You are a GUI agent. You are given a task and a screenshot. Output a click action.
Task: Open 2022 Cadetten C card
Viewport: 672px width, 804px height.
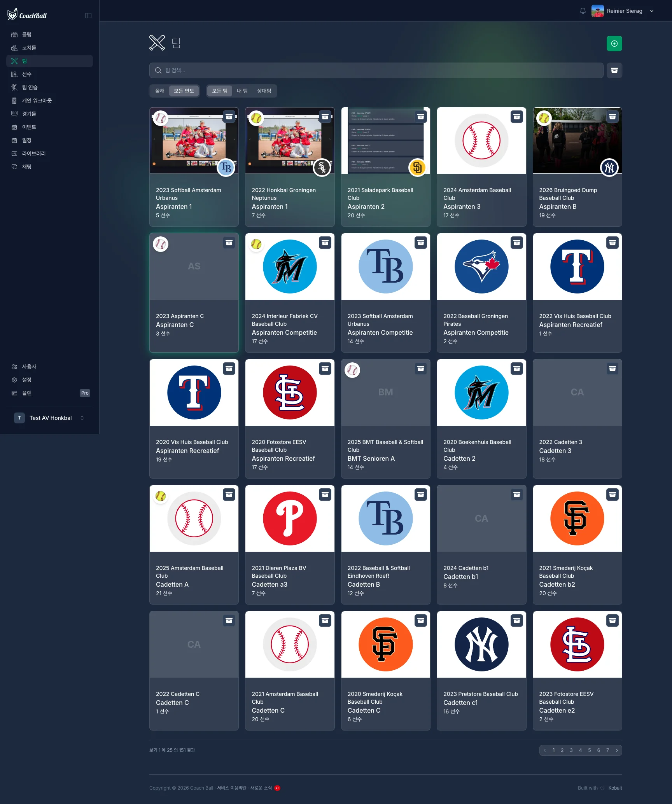pyautogui.click(x=194, y=671)
